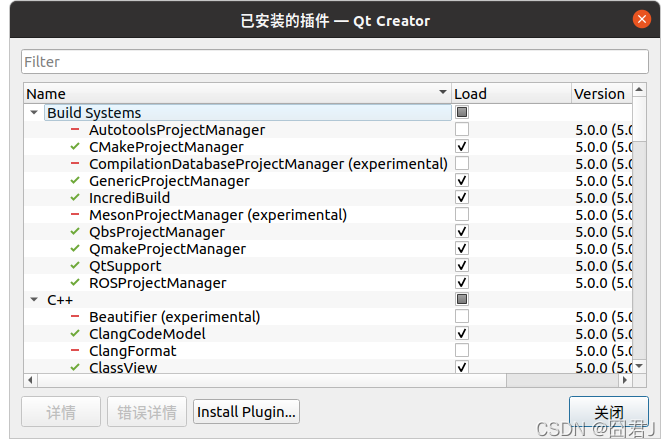Click the 关闭 button
This screenshot has height=448, width=670.
tap(608, 412)
